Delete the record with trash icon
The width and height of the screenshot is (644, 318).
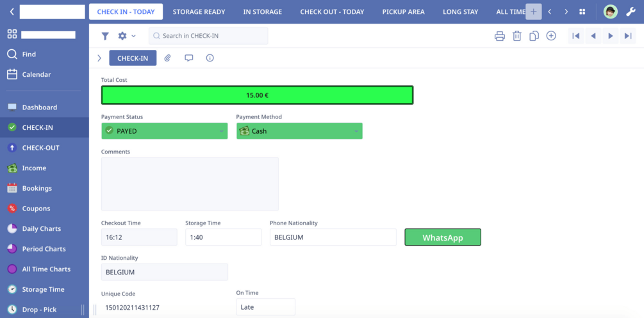(x=516, y=36)
